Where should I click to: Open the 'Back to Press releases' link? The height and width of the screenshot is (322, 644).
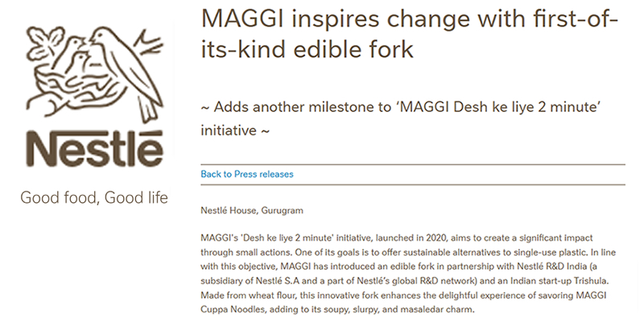tap(247, 174)
